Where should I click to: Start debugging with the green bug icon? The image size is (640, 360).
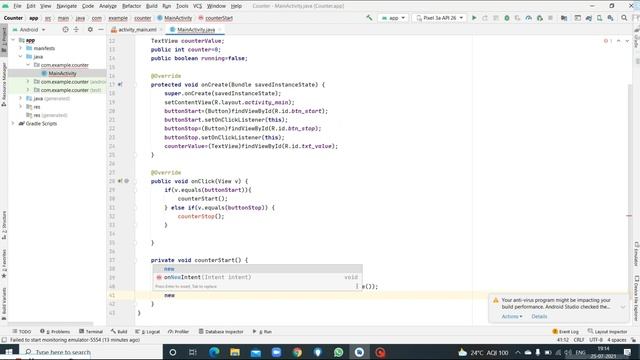[507, 18]
